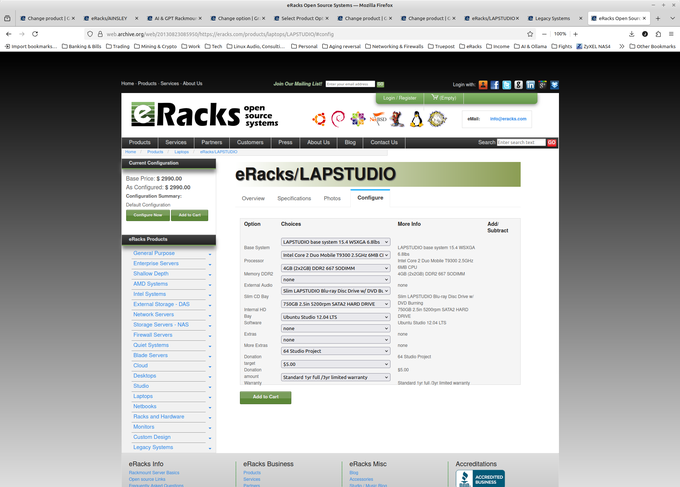Open the Custom Design category link
680x487 pixels.
152,437
